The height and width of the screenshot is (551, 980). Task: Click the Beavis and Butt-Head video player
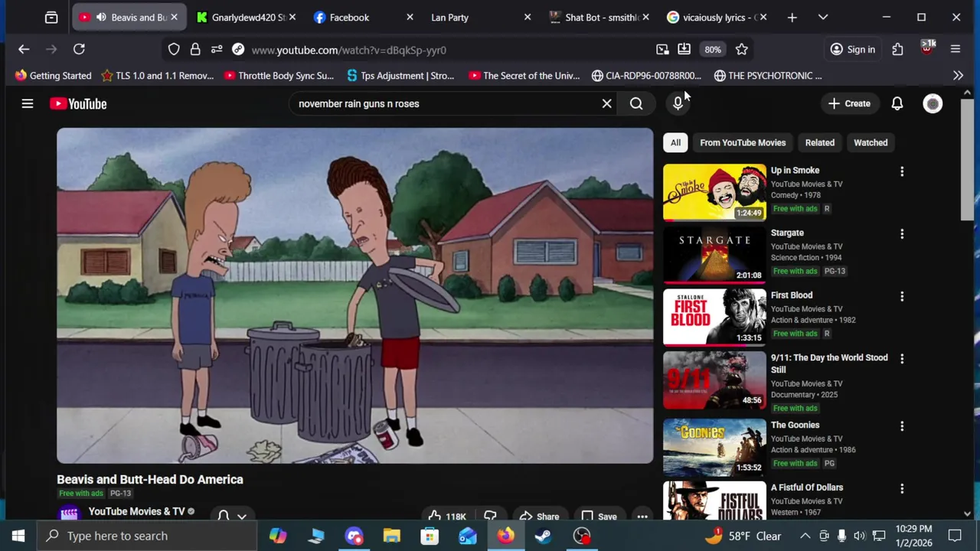coord(354,295)
